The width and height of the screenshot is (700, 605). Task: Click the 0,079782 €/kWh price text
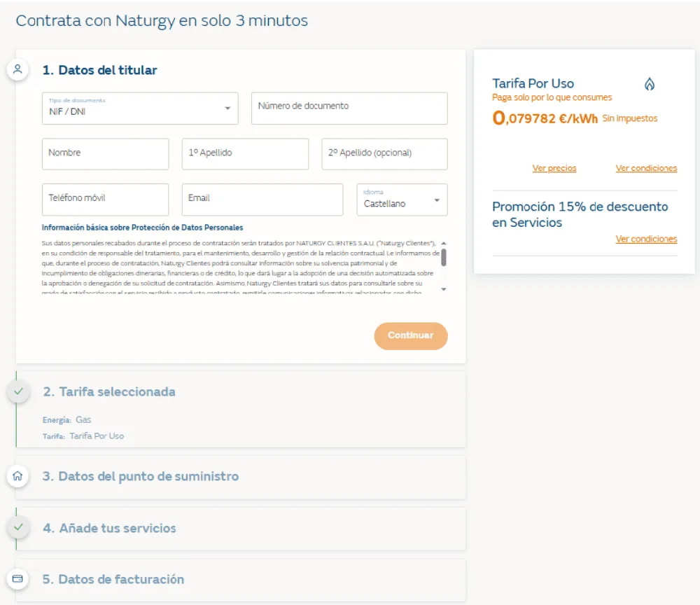point(545,118)
